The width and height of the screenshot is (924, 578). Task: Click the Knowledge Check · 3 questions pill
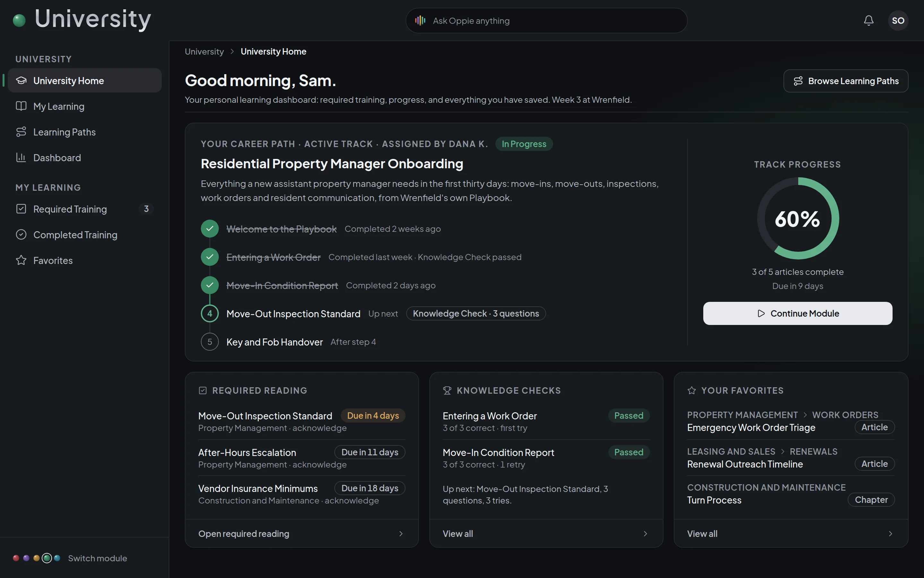point(476,313)
